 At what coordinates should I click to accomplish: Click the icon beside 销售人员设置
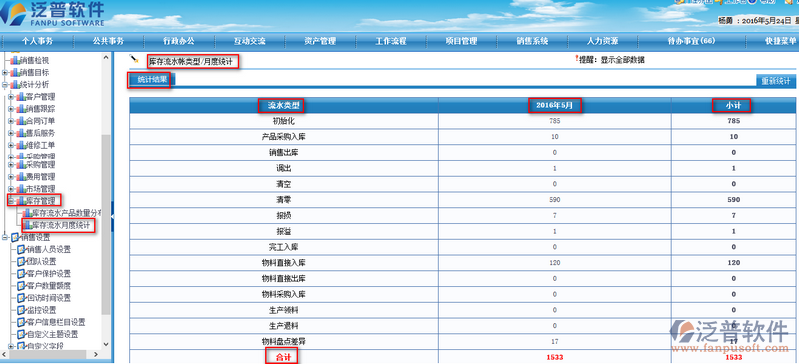21,249
